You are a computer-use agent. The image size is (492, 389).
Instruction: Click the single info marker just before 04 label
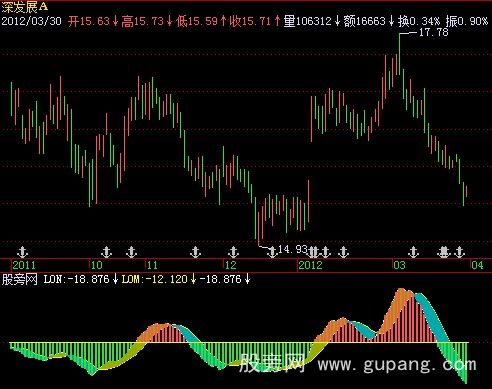tap(459, 252)
